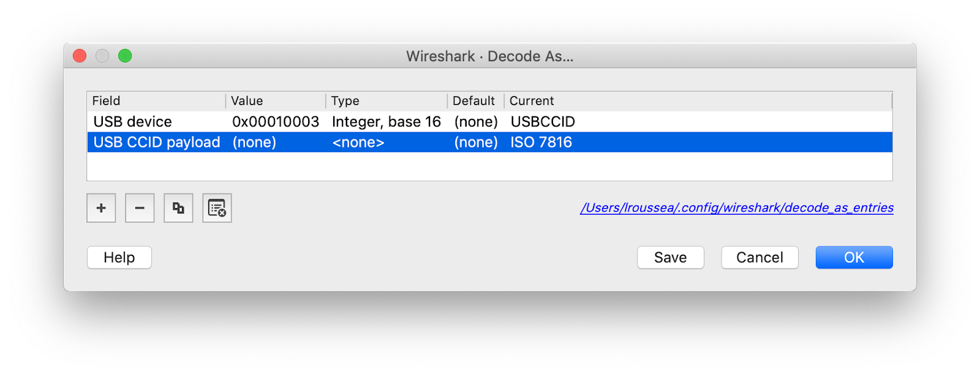Open the decode_as_entries file path link
Image resolution: width=980 pixels, height=375 pixels.
click(x=736, y=208)
